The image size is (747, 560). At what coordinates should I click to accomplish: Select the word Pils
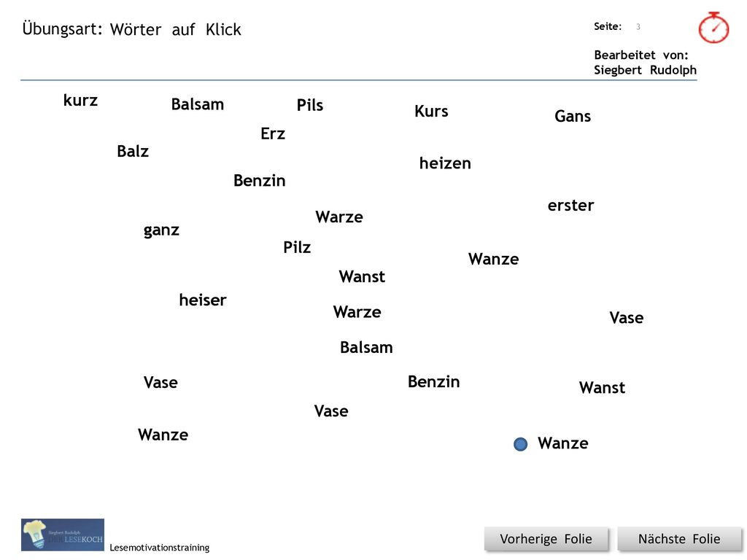click(x=309, y=105)
